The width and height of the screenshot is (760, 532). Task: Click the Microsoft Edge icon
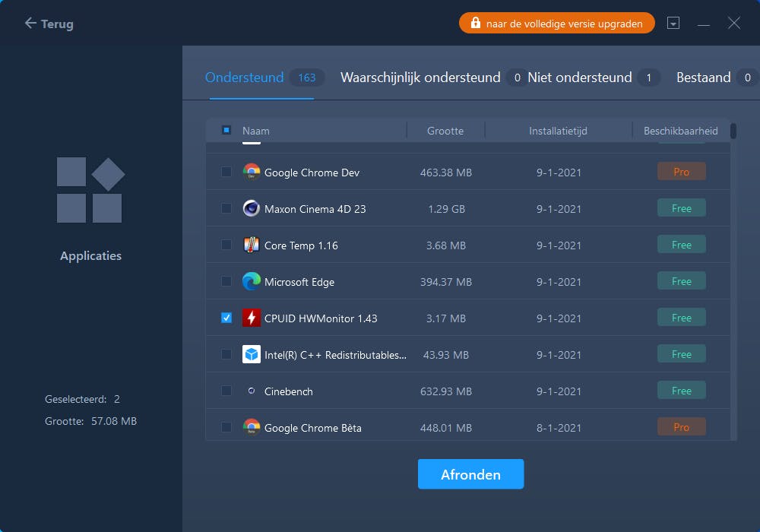click(x=251, y=281)
